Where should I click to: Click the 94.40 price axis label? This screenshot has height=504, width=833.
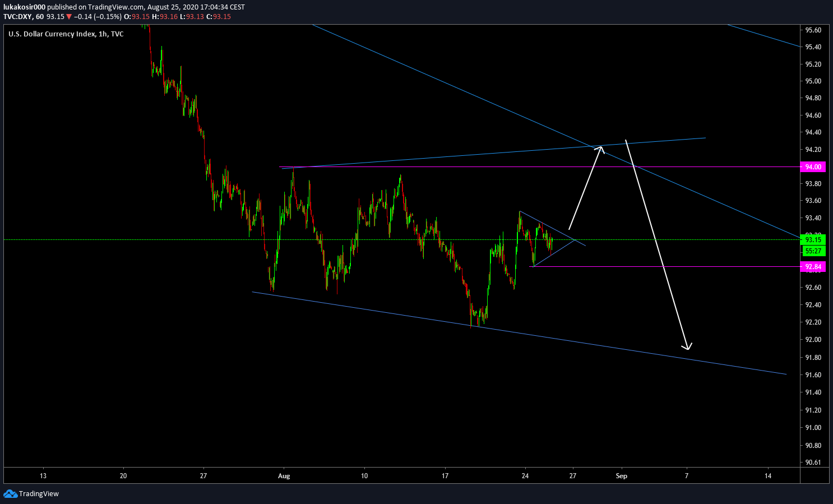tap(813, 132)
